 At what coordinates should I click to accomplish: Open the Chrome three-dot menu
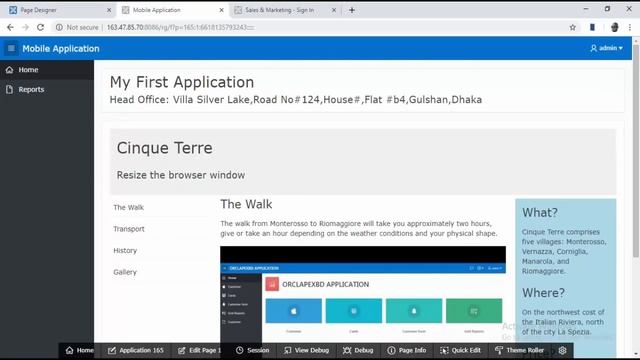click(630, 27)
